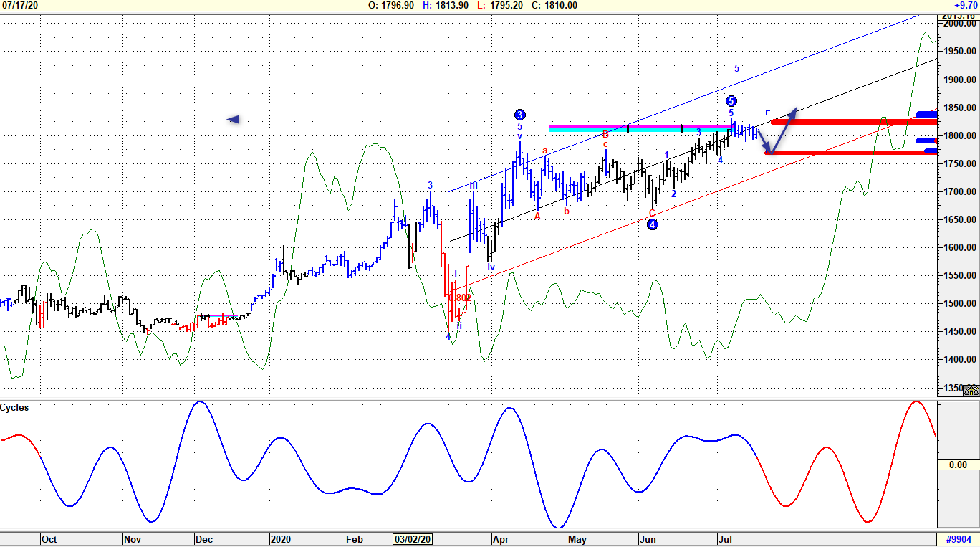The height and width of the screenshot is (547, 980).
Task: Select the circled 5 wave label
Action: tap(731, 101)
